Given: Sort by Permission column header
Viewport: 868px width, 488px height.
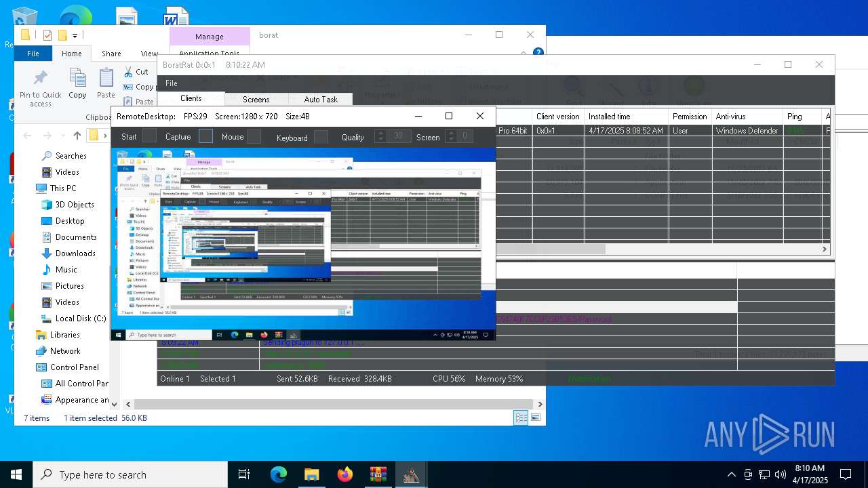Looking at the screenshot, I should coord(690,117).
